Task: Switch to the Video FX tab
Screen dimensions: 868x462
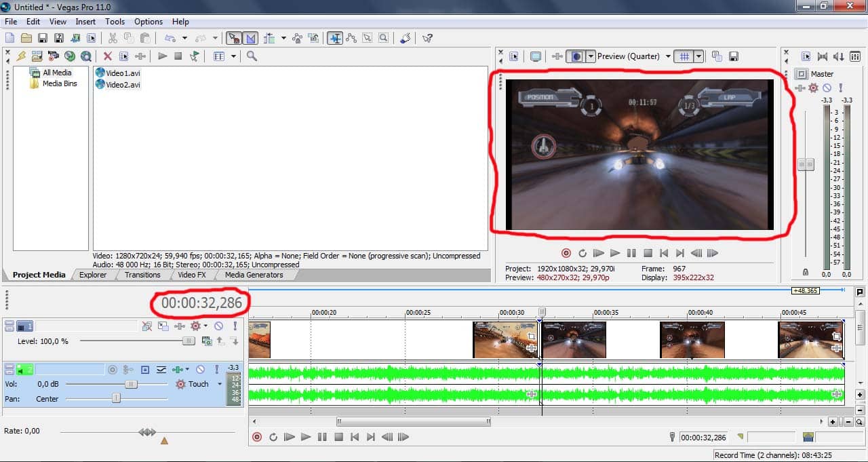Action: (x=191, y=275)
